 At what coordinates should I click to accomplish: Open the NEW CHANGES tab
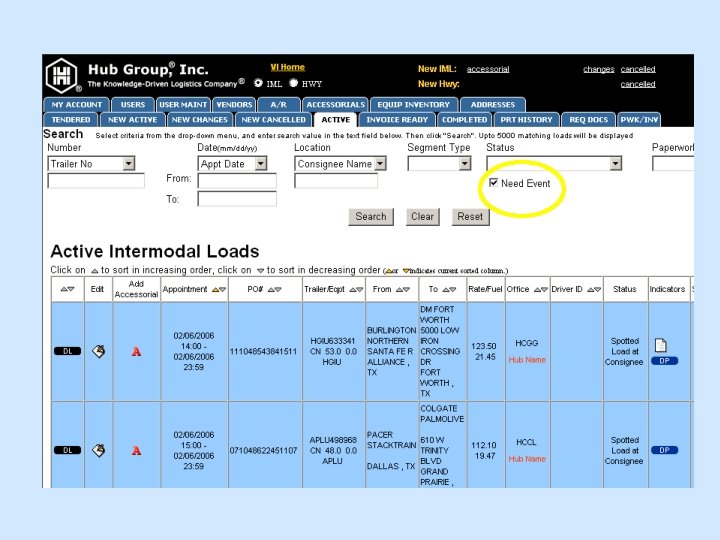point(200,120)
